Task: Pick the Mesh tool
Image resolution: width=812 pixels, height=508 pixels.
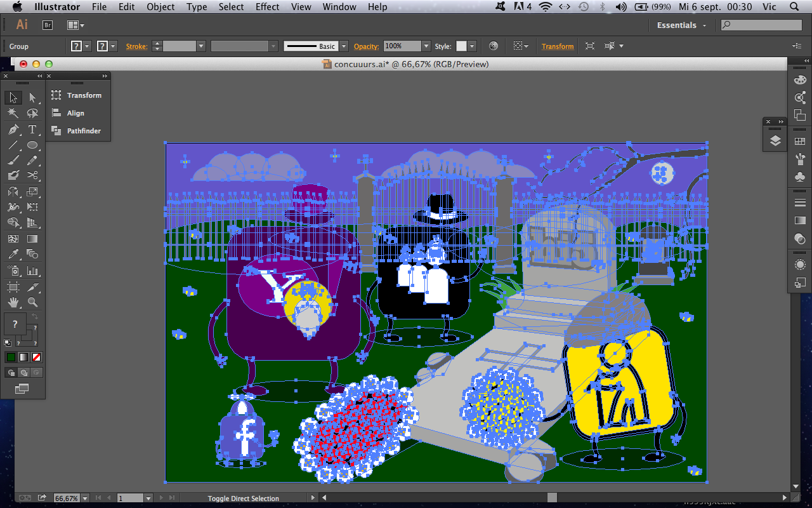Action: click(x=13, y=239)
